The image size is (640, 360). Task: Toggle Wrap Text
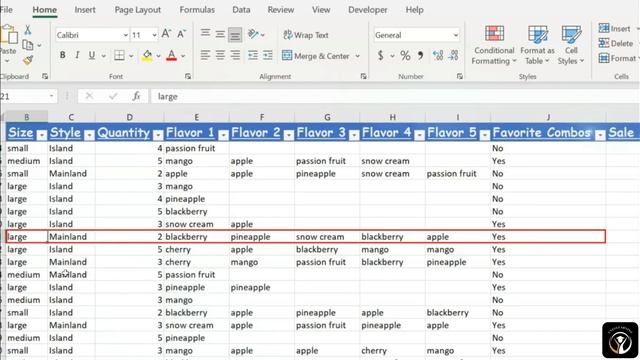306,35
